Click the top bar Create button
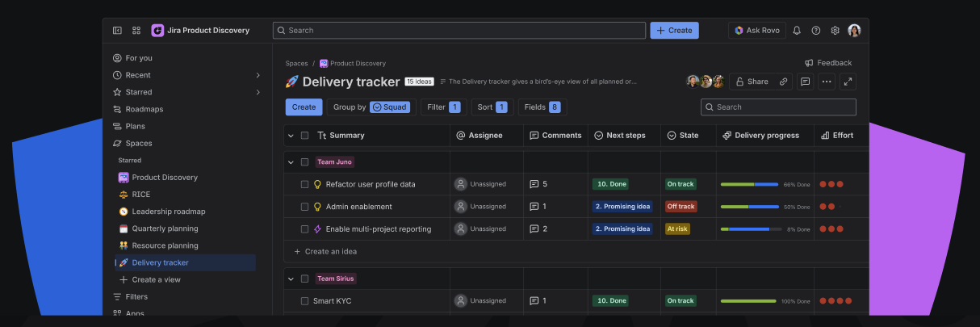This screenshot has height=327, width=980. click(x=674, y=31)
